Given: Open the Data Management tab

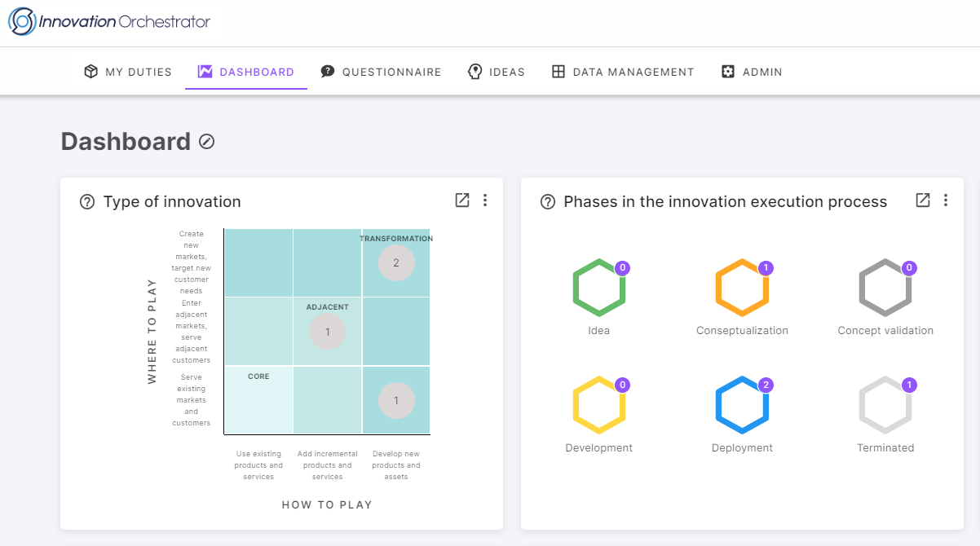Looking at the screenshot, I should tap(623, 72).
